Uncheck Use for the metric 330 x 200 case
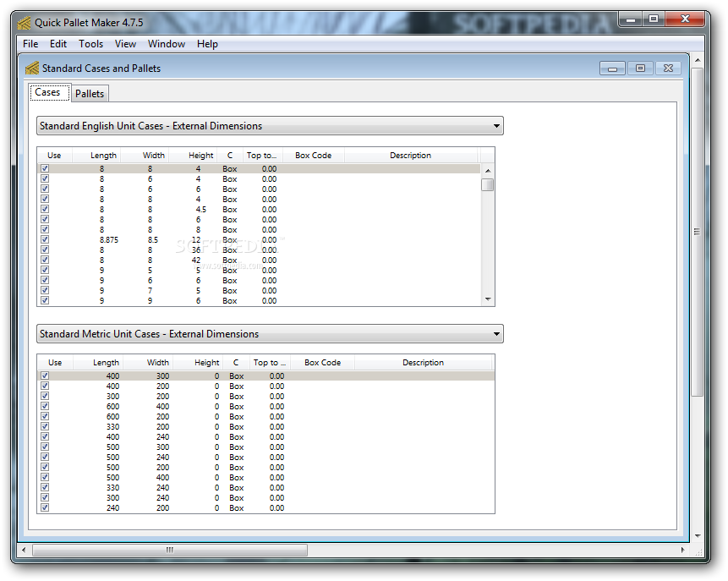728x581 pixels. point(45,426)
